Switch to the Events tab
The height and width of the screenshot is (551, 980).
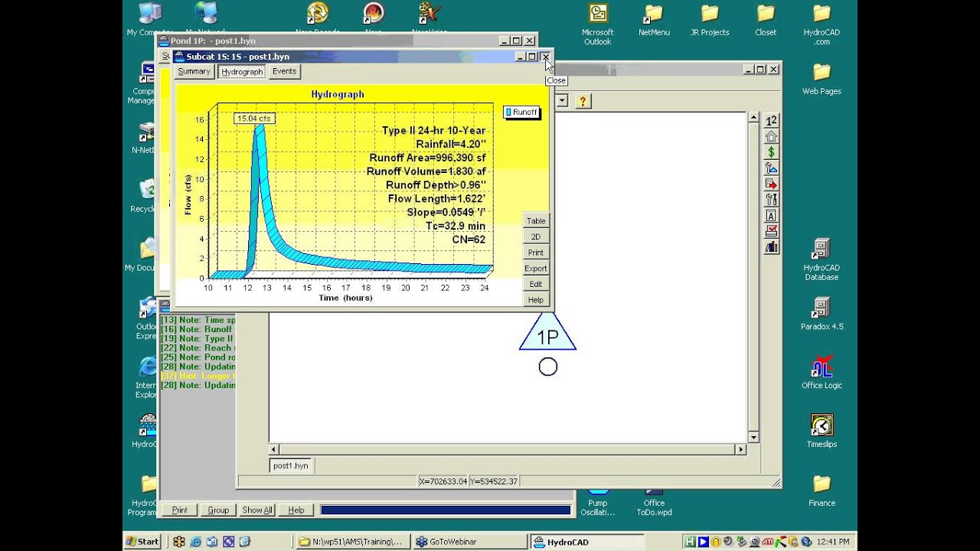(284, 71)
